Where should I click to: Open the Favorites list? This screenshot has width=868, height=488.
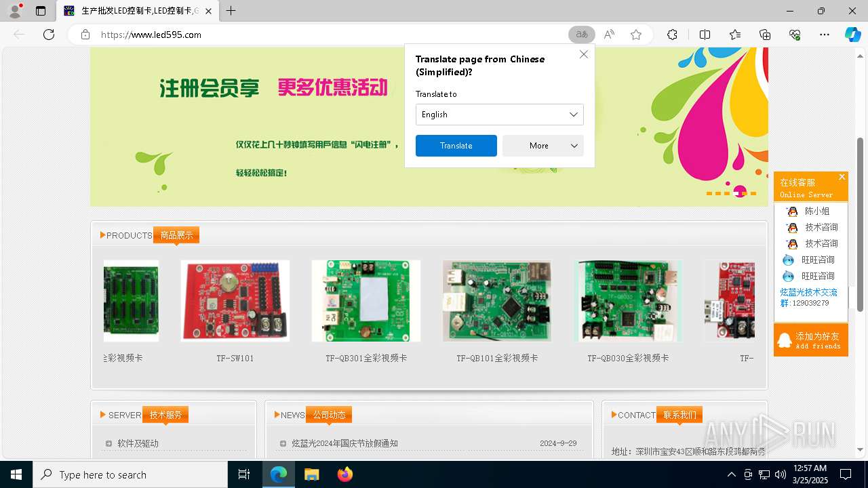[x=735, y=35]
